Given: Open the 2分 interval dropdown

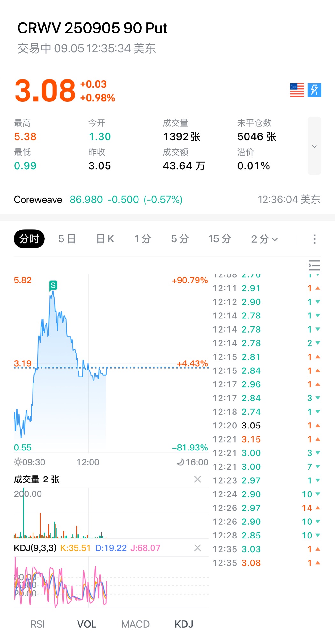Looking at the screenshot, I should 264,239.
